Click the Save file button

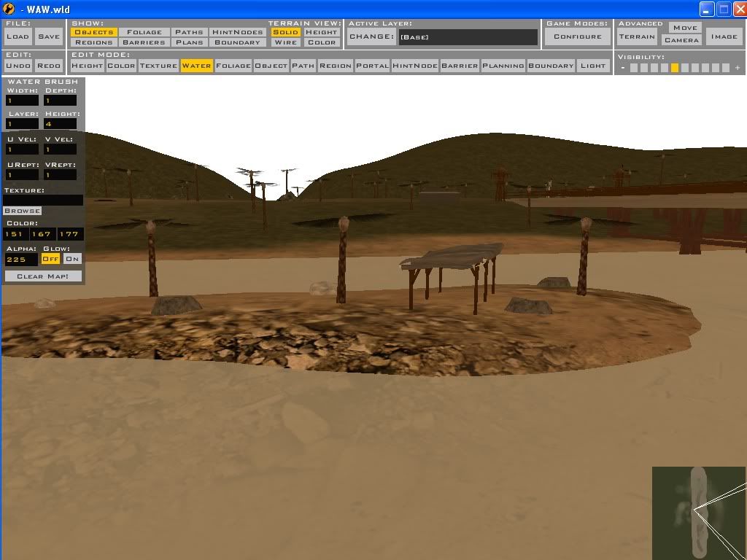click(x=49, y=36)
